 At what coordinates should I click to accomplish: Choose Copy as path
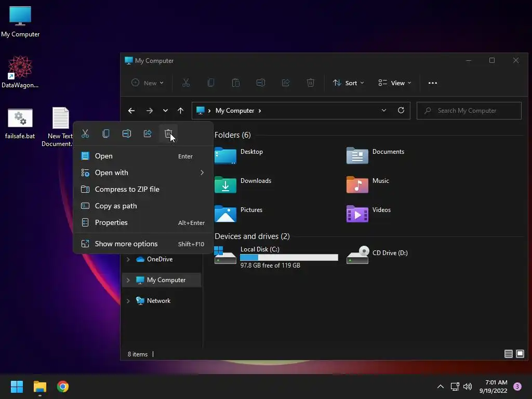click(143, 206)
